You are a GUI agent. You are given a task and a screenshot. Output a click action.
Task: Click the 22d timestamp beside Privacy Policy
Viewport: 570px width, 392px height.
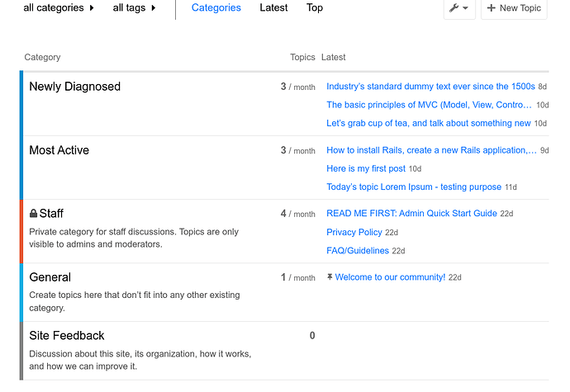point(392,233)
